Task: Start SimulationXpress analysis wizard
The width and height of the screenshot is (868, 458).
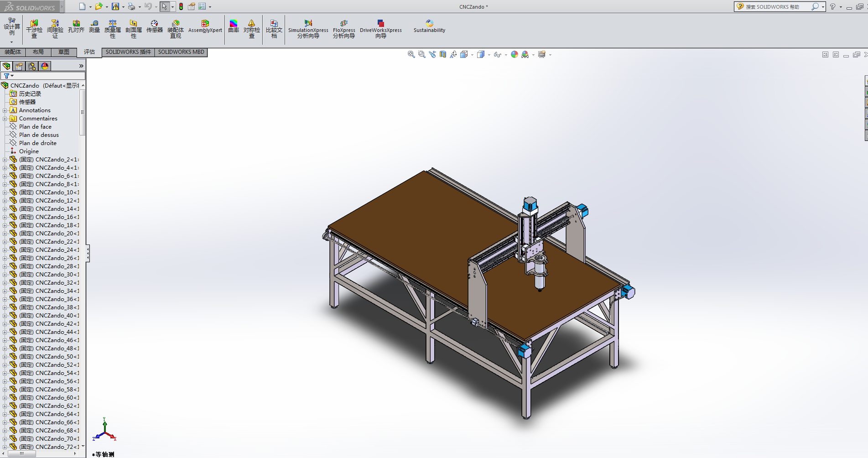Action: point(308,28)
